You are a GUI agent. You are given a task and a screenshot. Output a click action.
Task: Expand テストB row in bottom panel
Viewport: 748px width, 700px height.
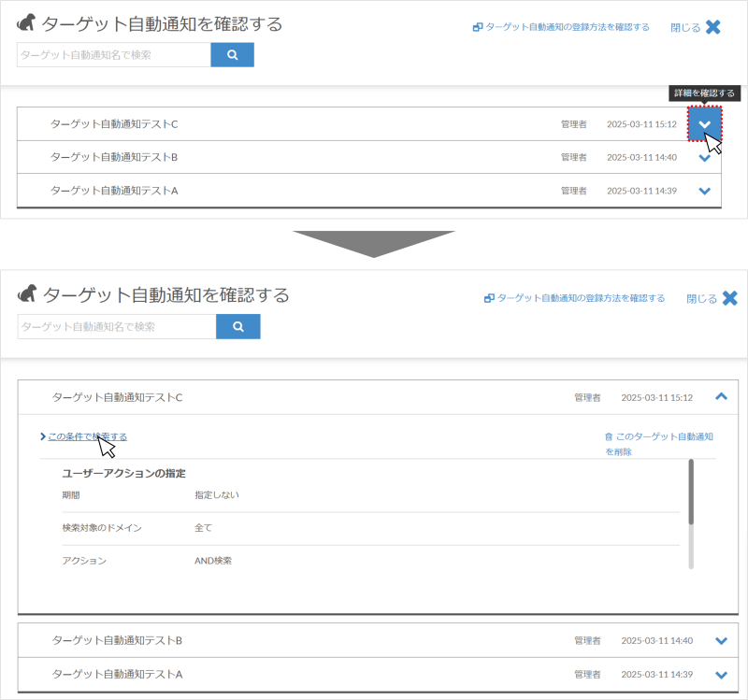coord(721,641)
